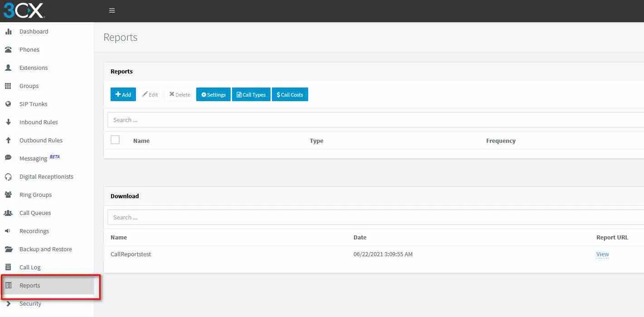View the CallReportstest report

602,254
